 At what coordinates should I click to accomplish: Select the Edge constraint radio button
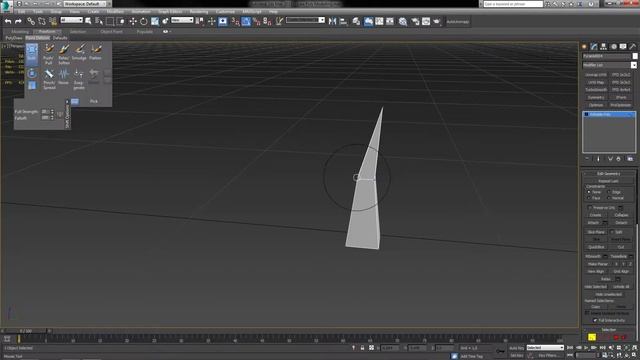[609, 192]
